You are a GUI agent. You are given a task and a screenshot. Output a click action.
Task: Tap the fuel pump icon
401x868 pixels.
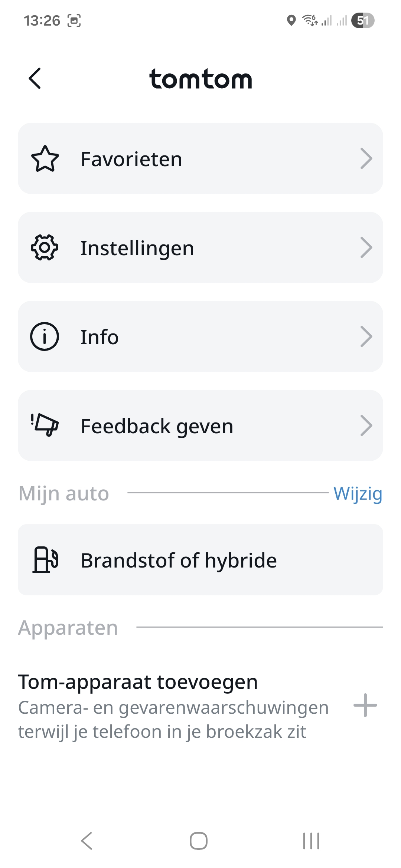(45, 560)
